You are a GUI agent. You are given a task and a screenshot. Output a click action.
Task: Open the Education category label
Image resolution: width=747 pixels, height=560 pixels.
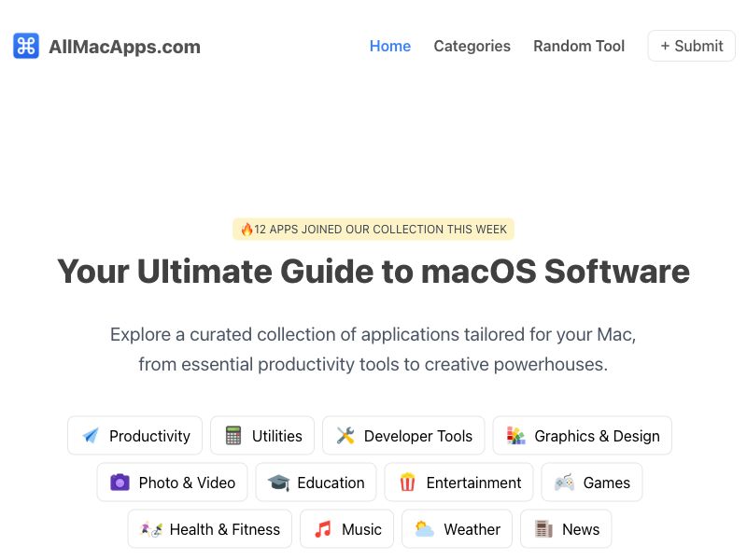click(x=331, y=483)
